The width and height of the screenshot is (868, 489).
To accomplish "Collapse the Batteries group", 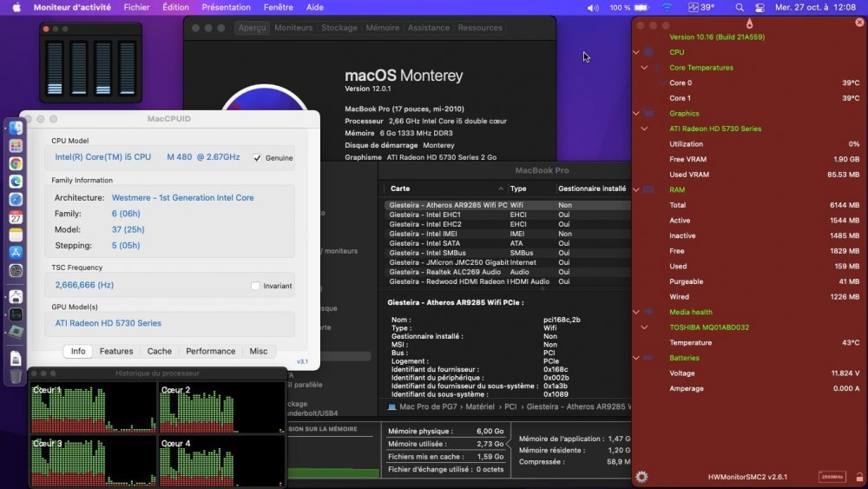I will pyautogui.click(x=636, y=358).
